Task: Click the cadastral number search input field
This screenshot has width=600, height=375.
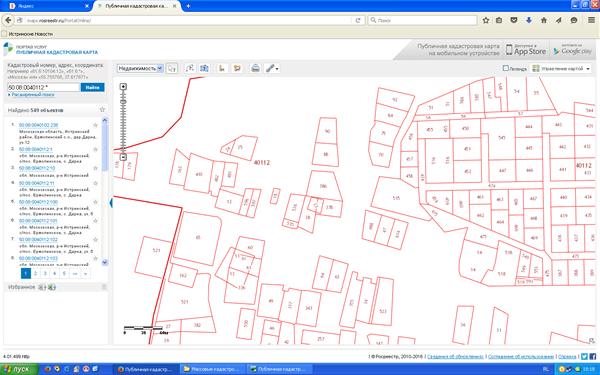Action: click(44, 87)
